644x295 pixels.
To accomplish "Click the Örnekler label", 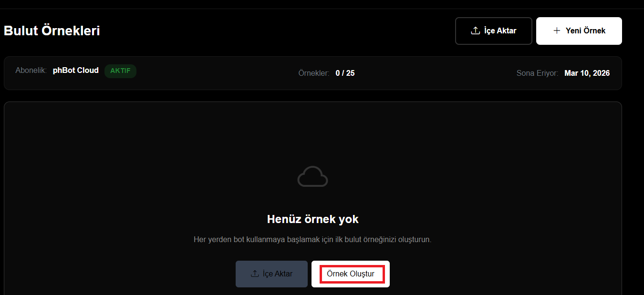I will (313, 73).
